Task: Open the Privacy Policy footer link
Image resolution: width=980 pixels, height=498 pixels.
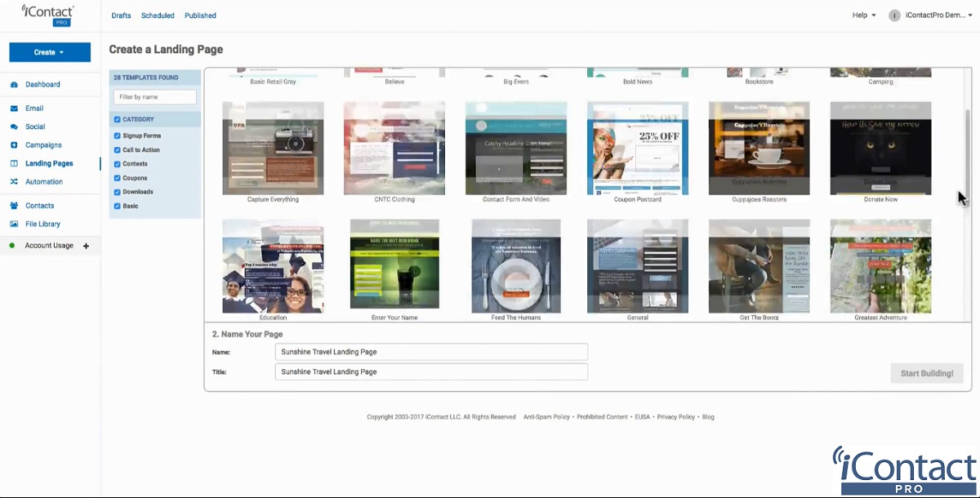Action: tap(675, 417)
